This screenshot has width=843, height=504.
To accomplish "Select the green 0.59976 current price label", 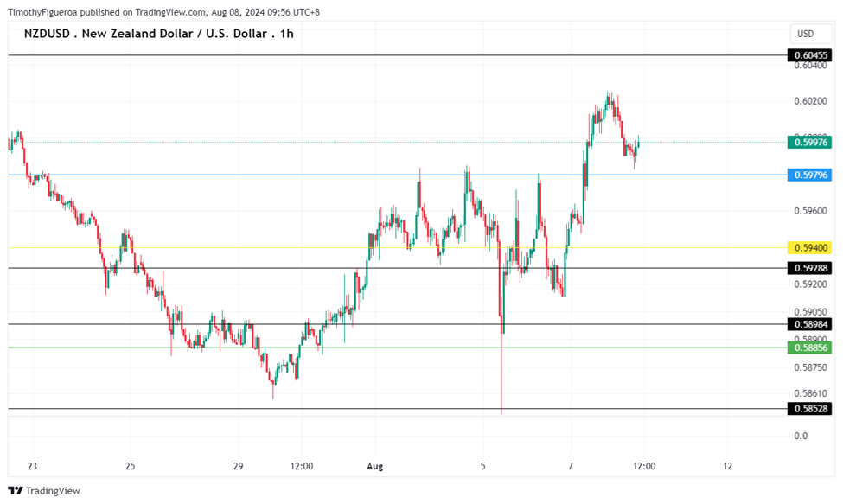I will [809, 142].
